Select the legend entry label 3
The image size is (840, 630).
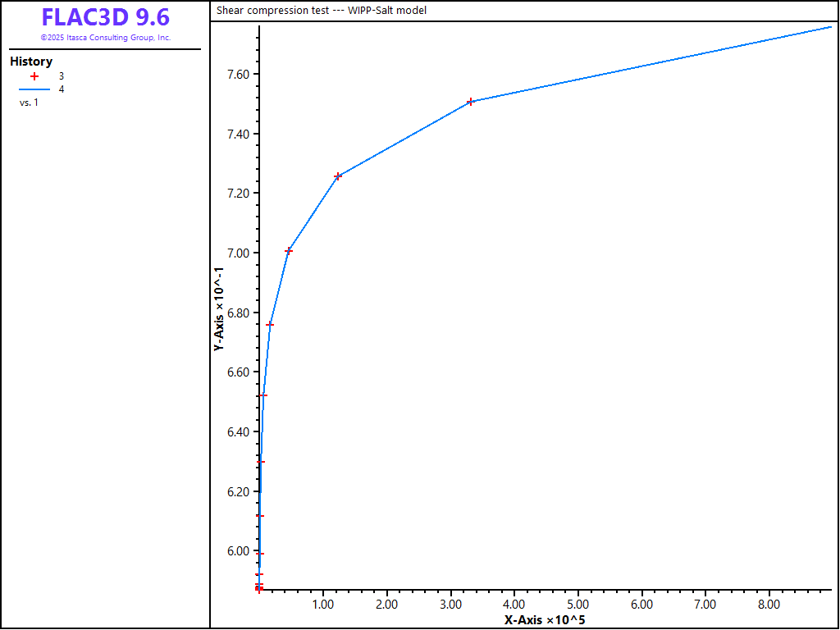pyautogui.click(x=62, y=75)
